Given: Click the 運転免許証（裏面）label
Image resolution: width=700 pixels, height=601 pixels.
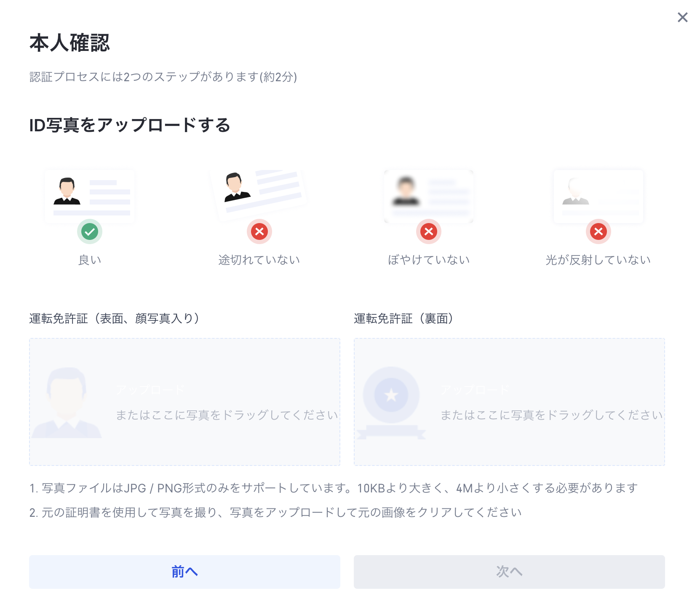Looking at the screenshot, I should [403, 319].
